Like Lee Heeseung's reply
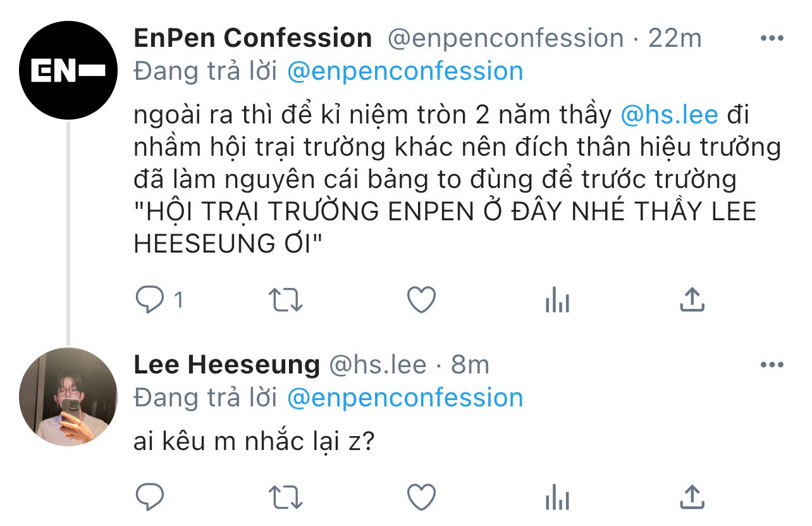812x526 pixels. tap(421, 497)
